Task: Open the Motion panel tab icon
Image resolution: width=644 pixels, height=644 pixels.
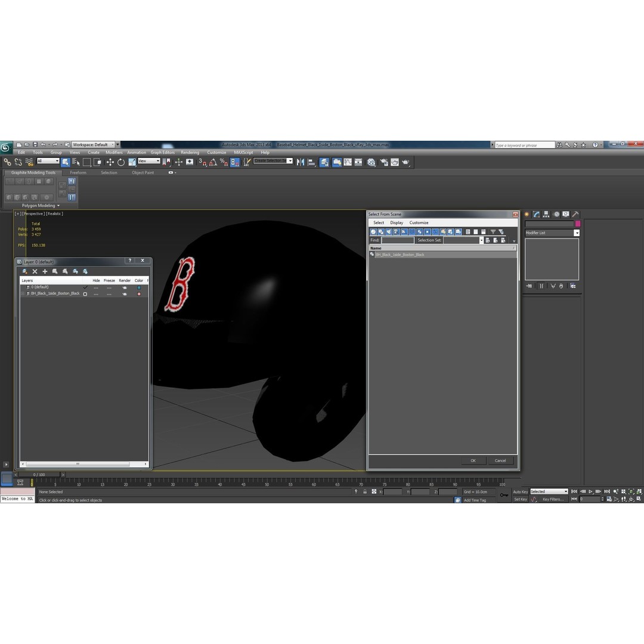Action: pos(556,214)
